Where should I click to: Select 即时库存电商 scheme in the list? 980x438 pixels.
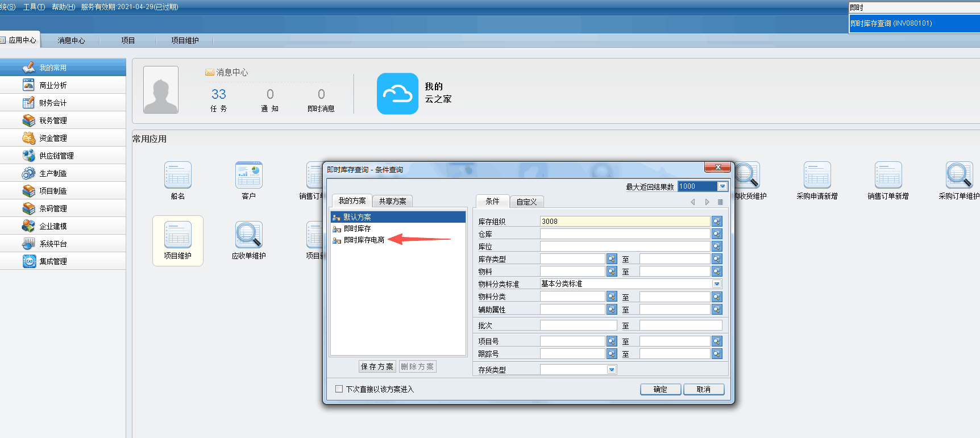364,240
